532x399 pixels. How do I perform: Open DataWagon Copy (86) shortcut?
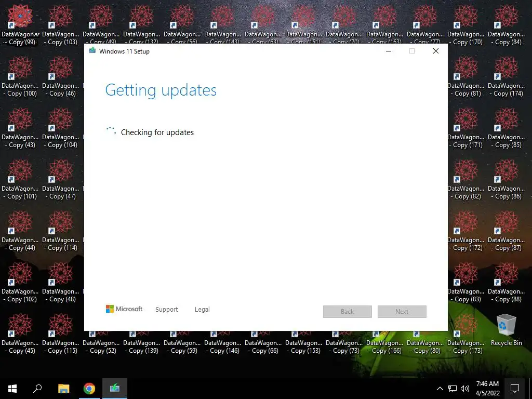click(506, 179)
